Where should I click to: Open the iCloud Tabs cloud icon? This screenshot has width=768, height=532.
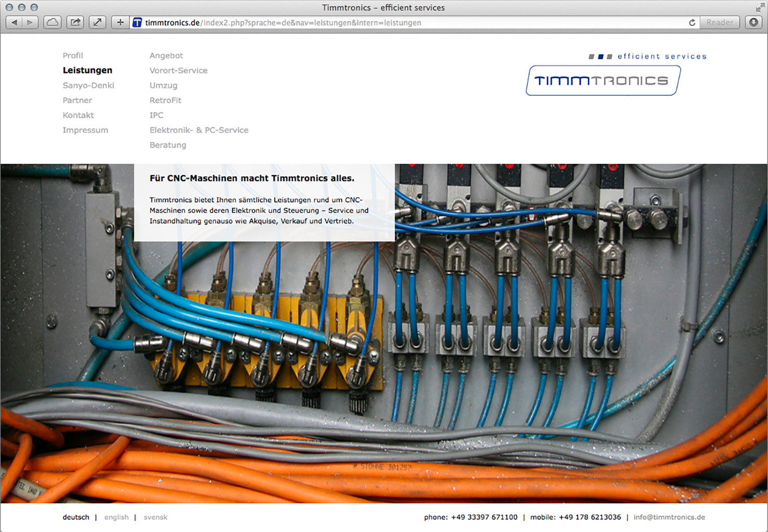click(x=53, y=22)
